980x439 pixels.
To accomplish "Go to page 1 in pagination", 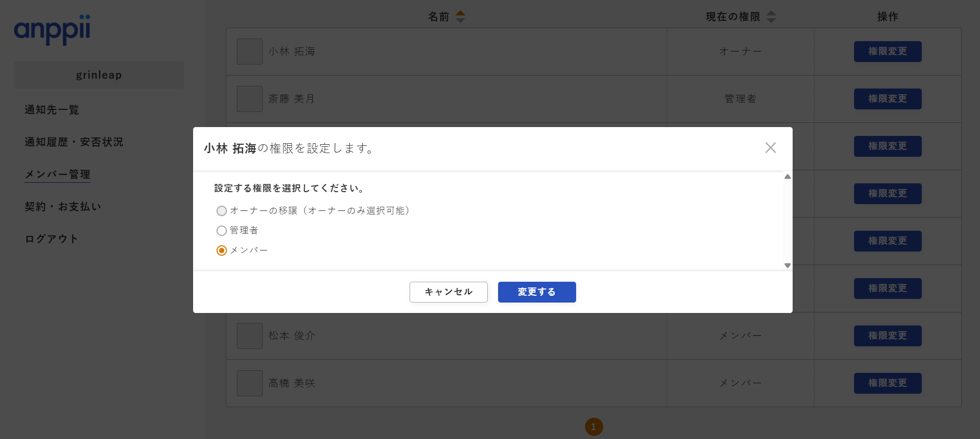I will [594, 427].
